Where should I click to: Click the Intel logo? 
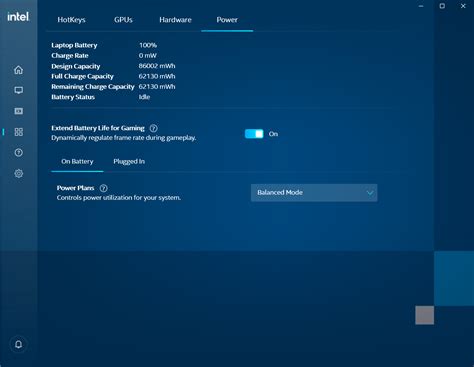pyautogui.click(x=18, y=17)
